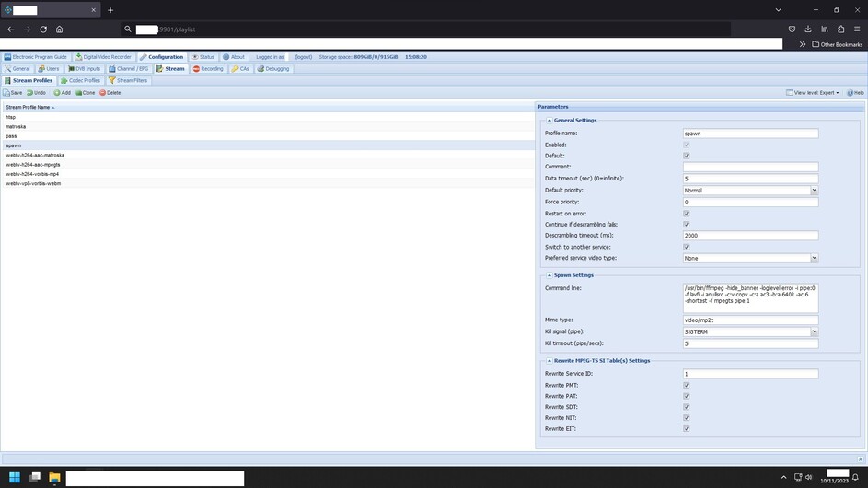Viewport: 868px width, 488px height.
Task: Open the About tab
Action: [x=234, y=57]
